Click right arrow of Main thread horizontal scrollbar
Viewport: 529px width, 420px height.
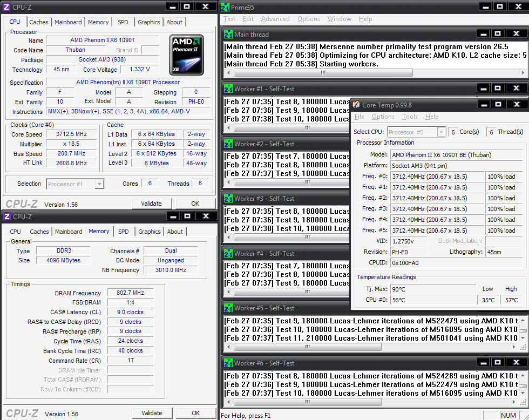pyautogui.click(x=523, y=72)
